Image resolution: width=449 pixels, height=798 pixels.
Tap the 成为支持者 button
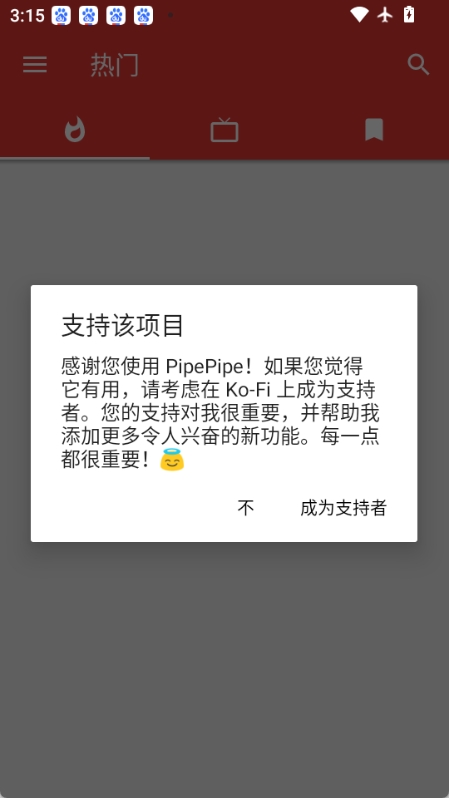pos(343,507)
